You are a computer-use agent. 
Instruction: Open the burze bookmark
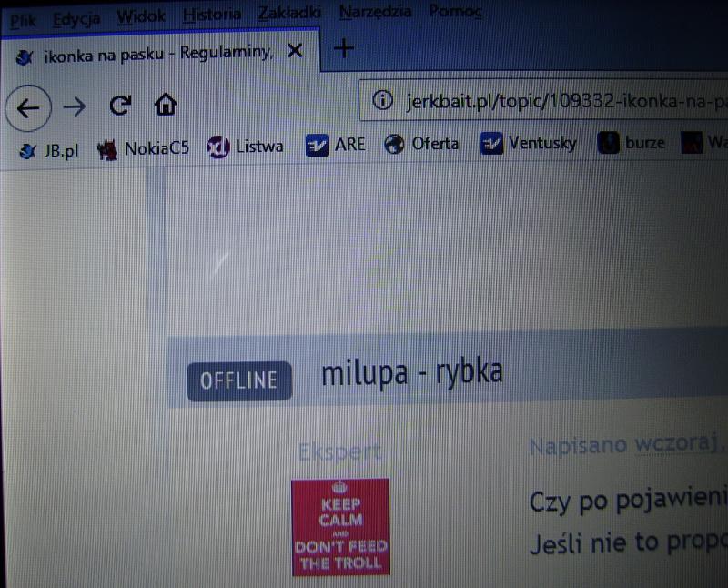[x=632, y=143]
